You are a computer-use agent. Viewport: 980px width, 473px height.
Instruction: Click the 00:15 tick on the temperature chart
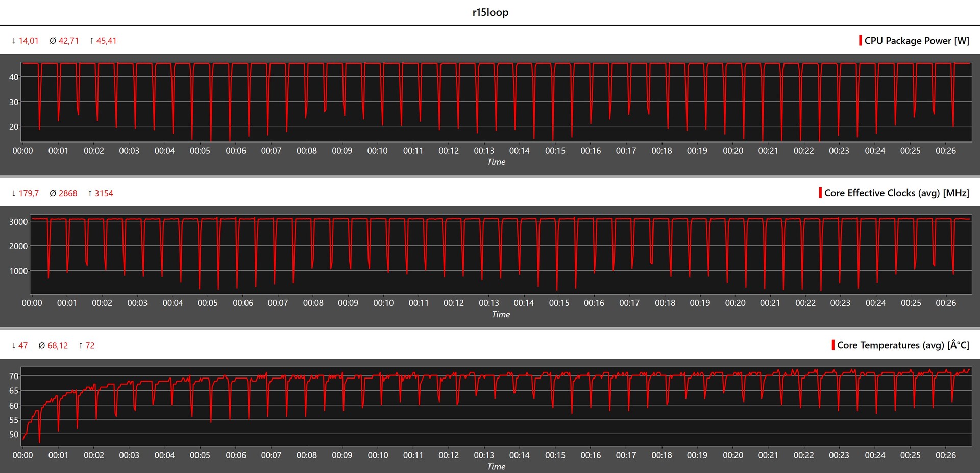(x=555, y=455)
